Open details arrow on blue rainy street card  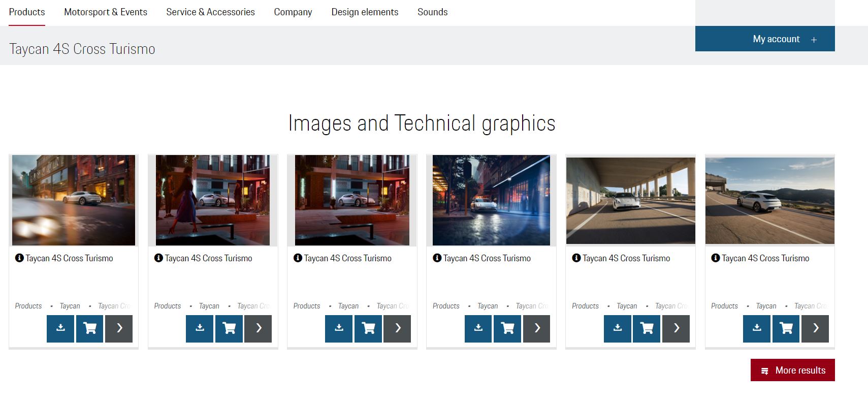pyautogui.click(x=537, y=328)
